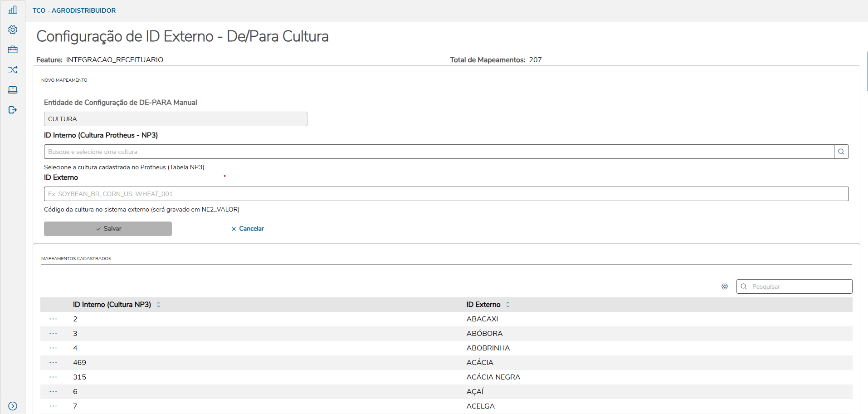This screenshot has width=868, height=414.
Task: Click the culture search magnifier icon
Action: coord(841,152)
